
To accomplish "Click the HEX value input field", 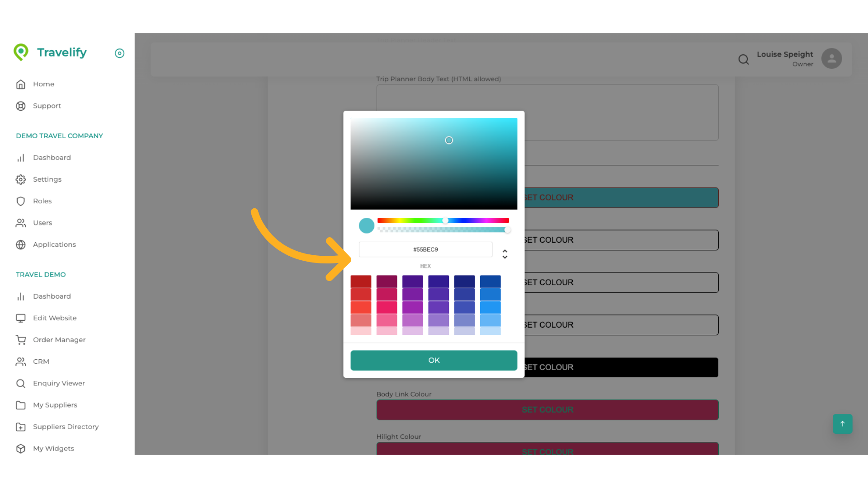I will point(425,249).
